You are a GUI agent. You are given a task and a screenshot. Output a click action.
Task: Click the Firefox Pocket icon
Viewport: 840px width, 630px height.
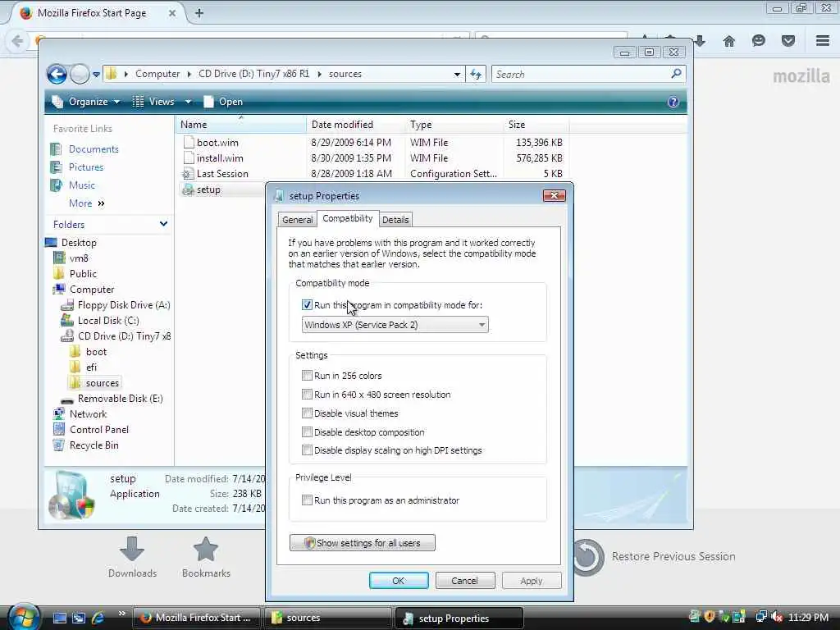click(x=788, y=41)
